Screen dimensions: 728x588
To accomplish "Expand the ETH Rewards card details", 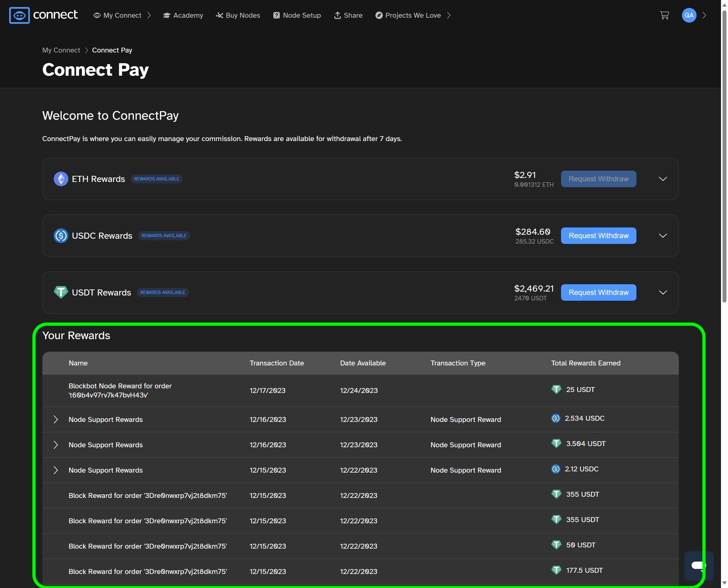I will coord(663,179).
